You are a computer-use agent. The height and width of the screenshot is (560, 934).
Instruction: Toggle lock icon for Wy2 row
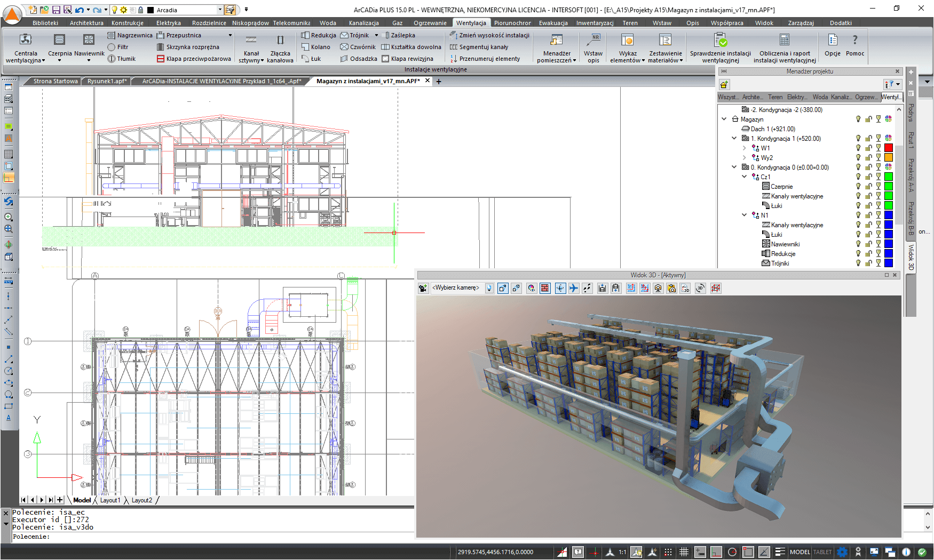coord(868,158)
